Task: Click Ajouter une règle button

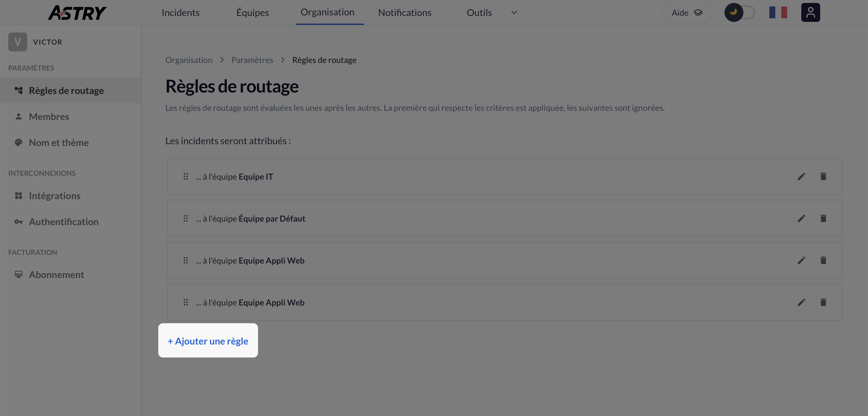Action: tap(208, 341)
